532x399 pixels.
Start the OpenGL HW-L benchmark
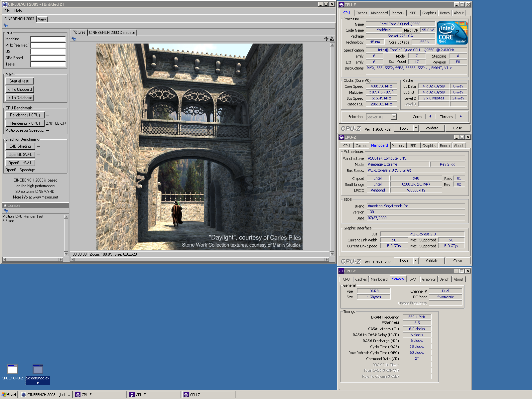click(x=20, y=163)
